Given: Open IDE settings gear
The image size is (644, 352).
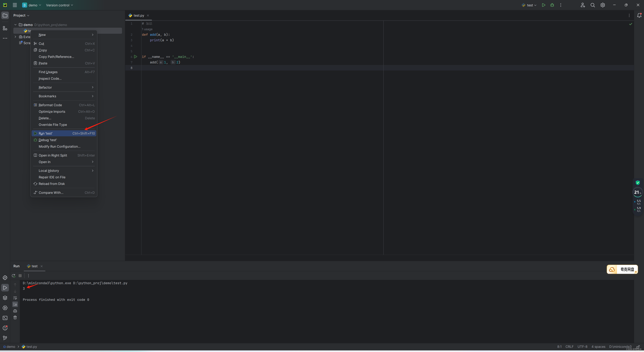Looking at the screenshot, I should [x=603, y=5].
